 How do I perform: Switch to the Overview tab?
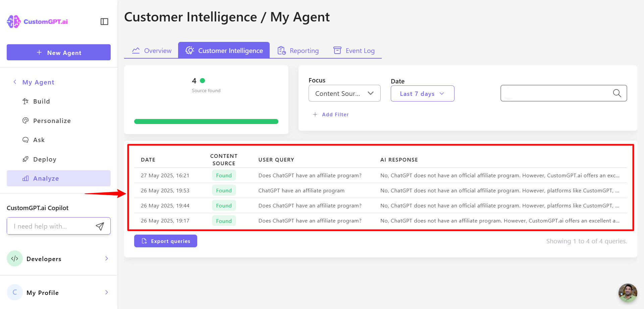click(x=151, y=50)
